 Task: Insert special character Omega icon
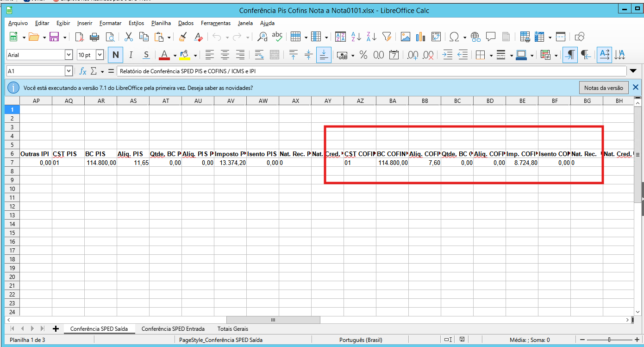(x=455, y=37)
